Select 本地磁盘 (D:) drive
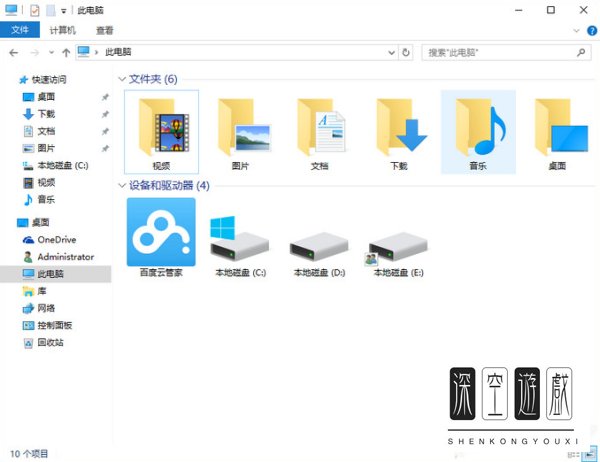The width and height of the screenshot is (600, 462). tap(320, 253)
